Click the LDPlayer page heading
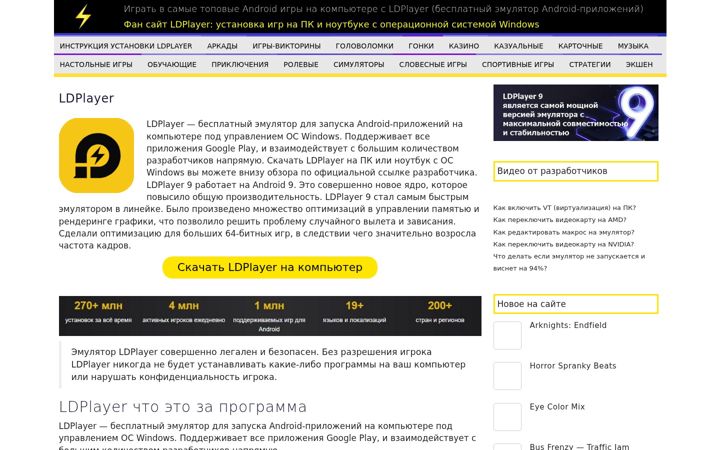Screen dimensions: 720x450 pos(86,98)
